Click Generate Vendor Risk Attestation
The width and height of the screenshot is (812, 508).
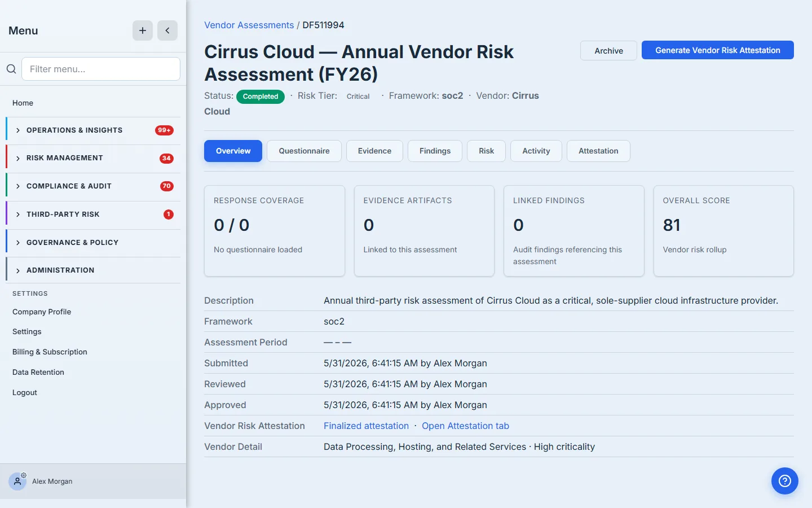(717, 50)
